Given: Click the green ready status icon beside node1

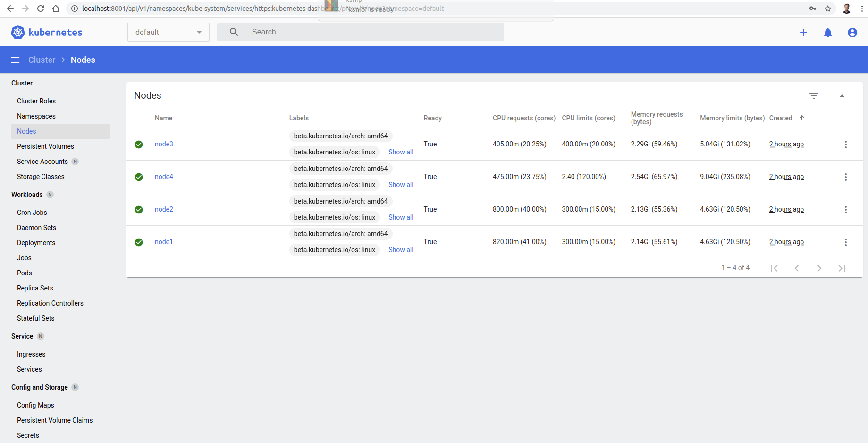Looking at the screenshot, I should coord(138,242).
